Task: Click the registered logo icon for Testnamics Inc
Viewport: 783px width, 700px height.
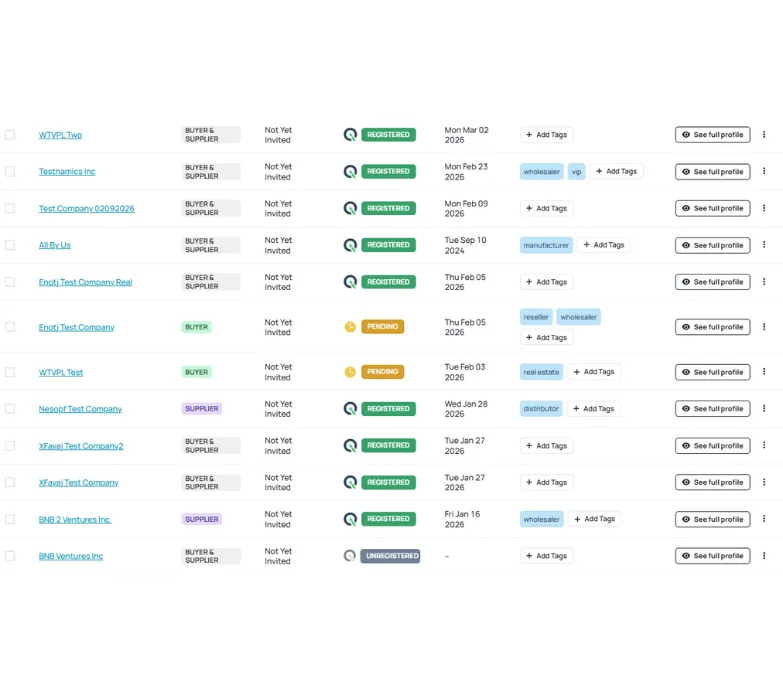Action: coord(350,171)
